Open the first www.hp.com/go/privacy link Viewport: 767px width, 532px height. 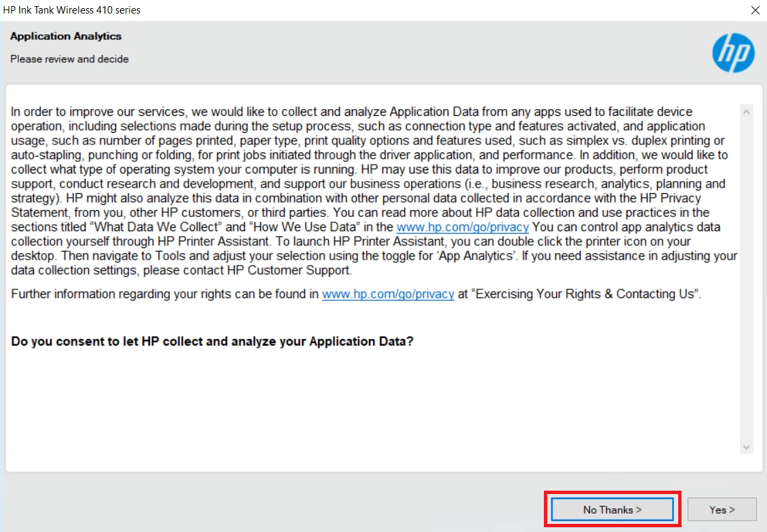click(x=463, y=227)
